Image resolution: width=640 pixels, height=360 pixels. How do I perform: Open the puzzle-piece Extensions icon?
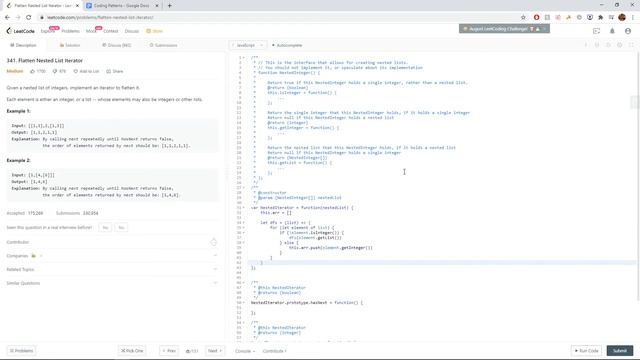[x=600, y=18]
